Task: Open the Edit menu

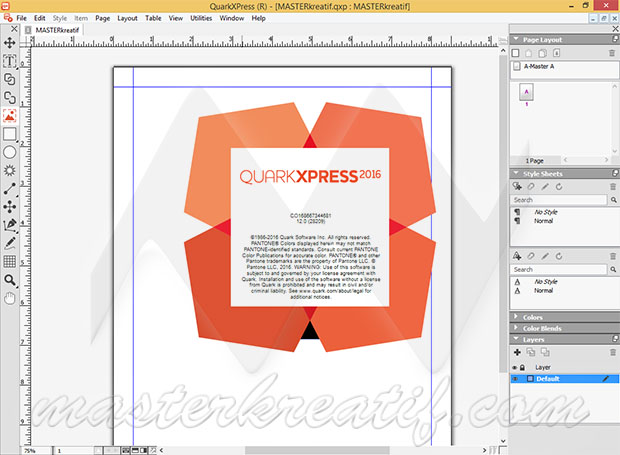Action: click(x=40, y=18)
